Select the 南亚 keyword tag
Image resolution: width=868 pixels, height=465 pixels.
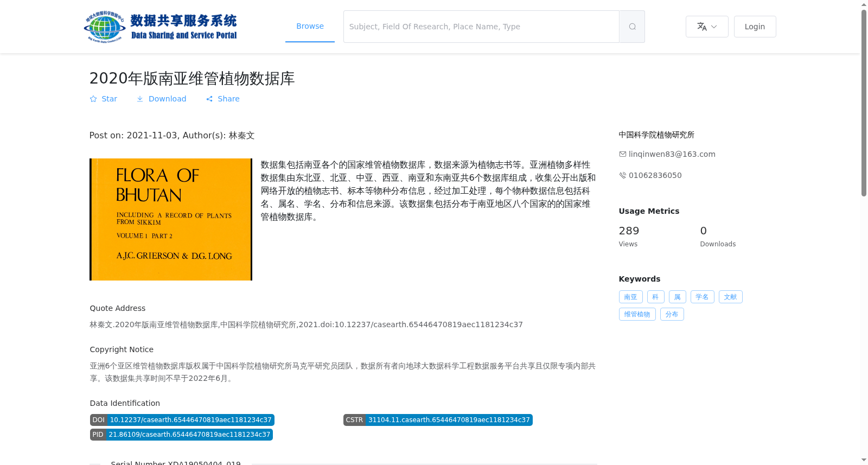pyautogui.click(x=630, y=297)
